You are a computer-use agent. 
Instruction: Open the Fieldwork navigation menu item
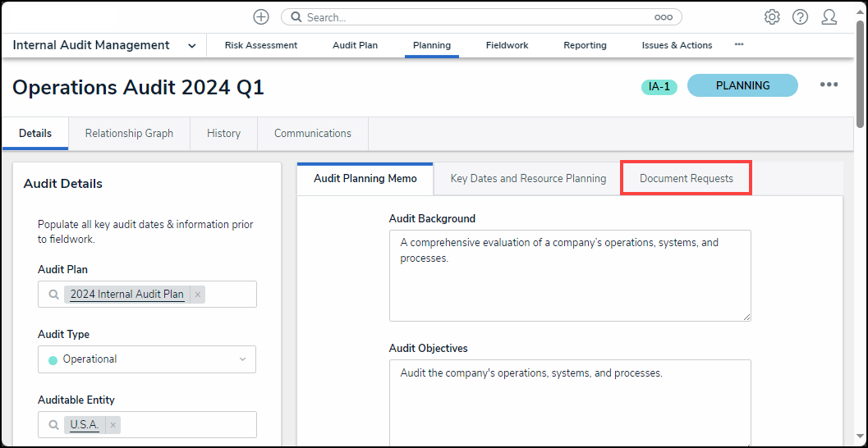(507, 46)
